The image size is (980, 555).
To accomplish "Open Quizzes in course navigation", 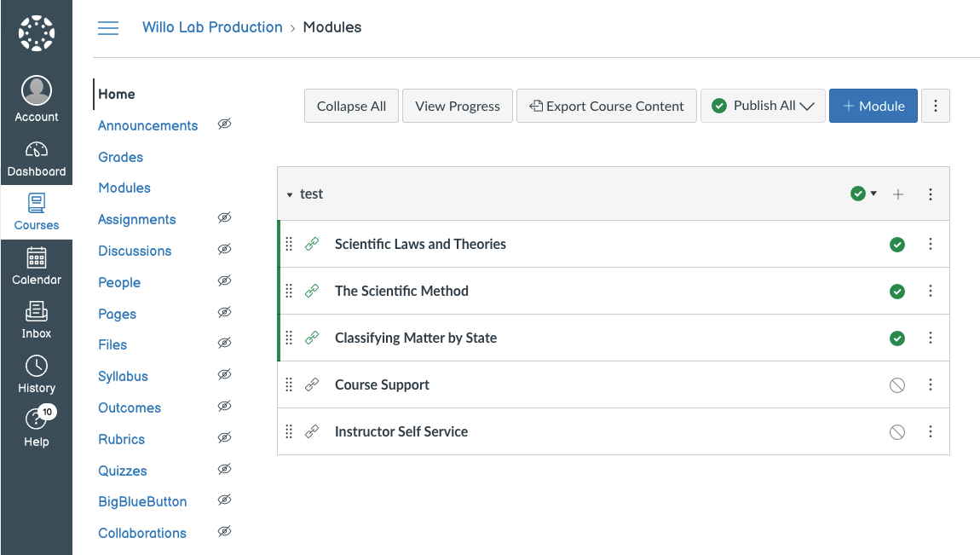I will point(123,471).
